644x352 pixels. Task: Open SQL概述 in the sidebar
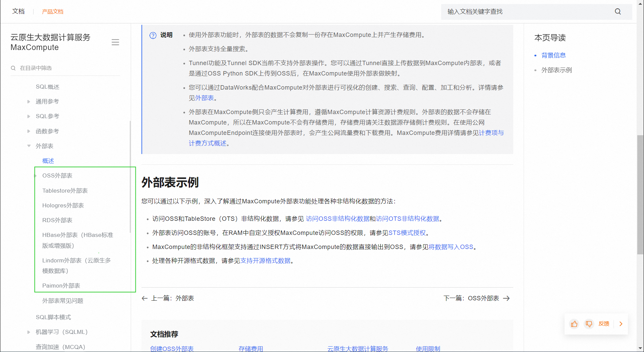pos(48,87)
